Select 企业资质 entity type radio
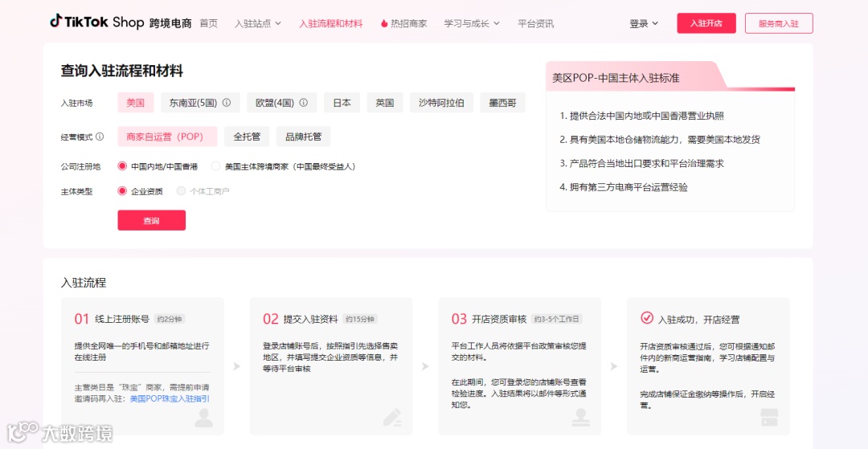Screen dimensions: 868x449 122,191
